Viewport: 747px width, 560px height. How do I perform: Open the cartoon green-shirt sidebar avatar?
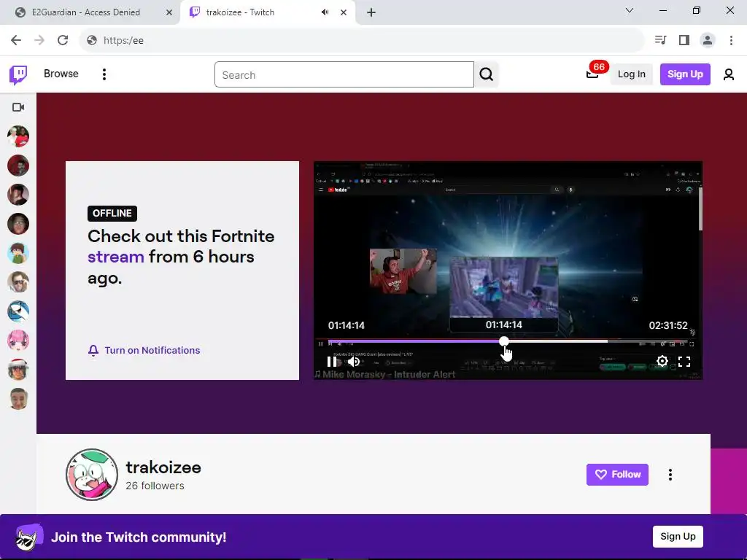18,253
